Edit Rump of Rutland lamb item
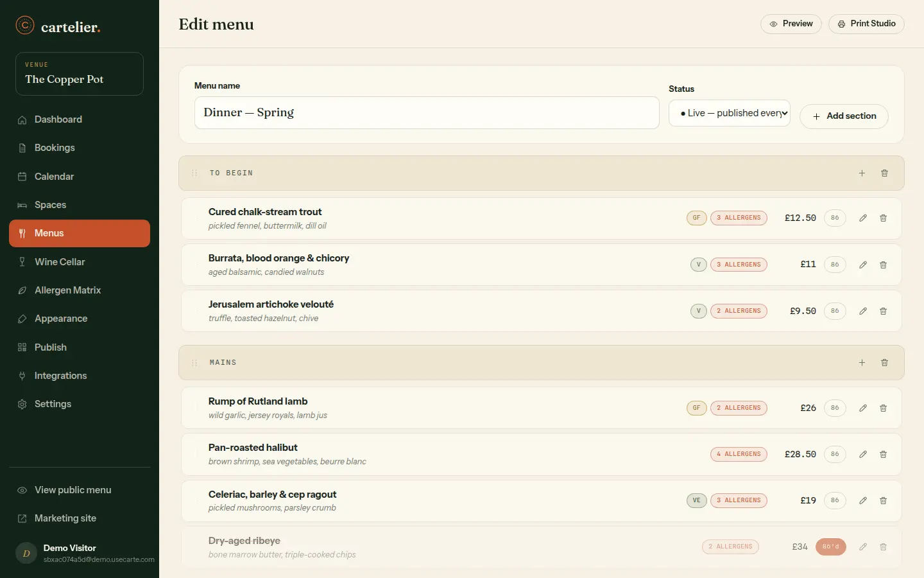 863,408
